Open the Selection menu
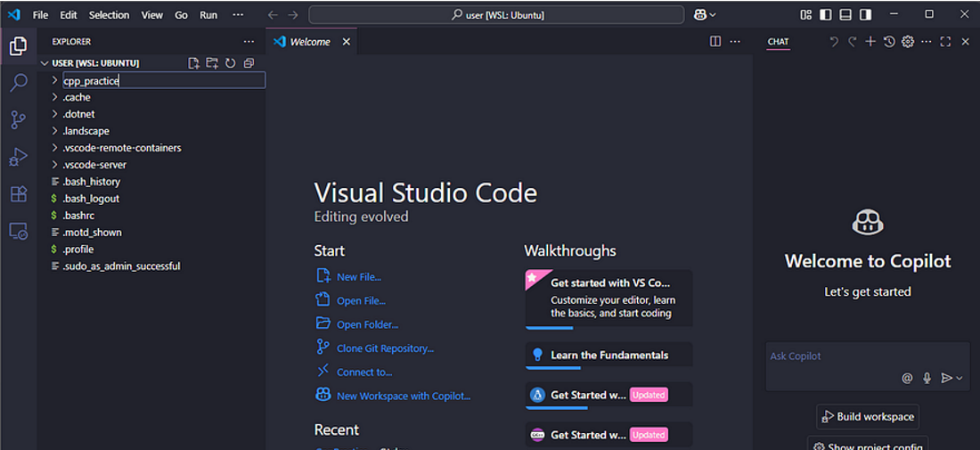This screenshot has width=980, height=450. point(109,14)
